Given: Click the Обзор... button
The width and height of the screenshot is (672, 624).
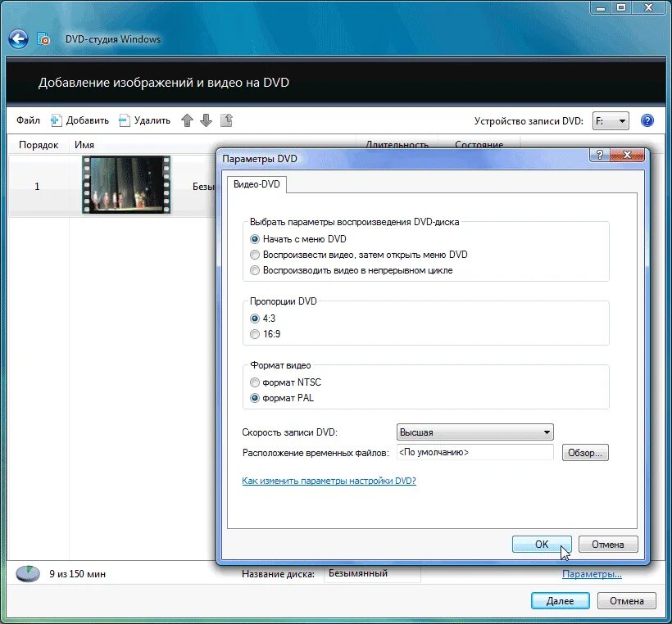Looking at the screenshot, I should coord(585,453).
